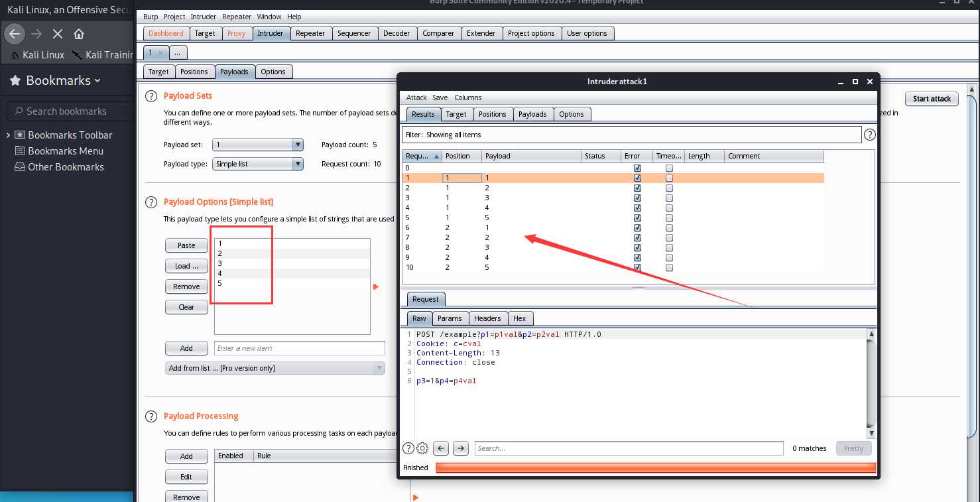Open the Kali Linux bookmark

pyautogui.click(x=38, y=55)
